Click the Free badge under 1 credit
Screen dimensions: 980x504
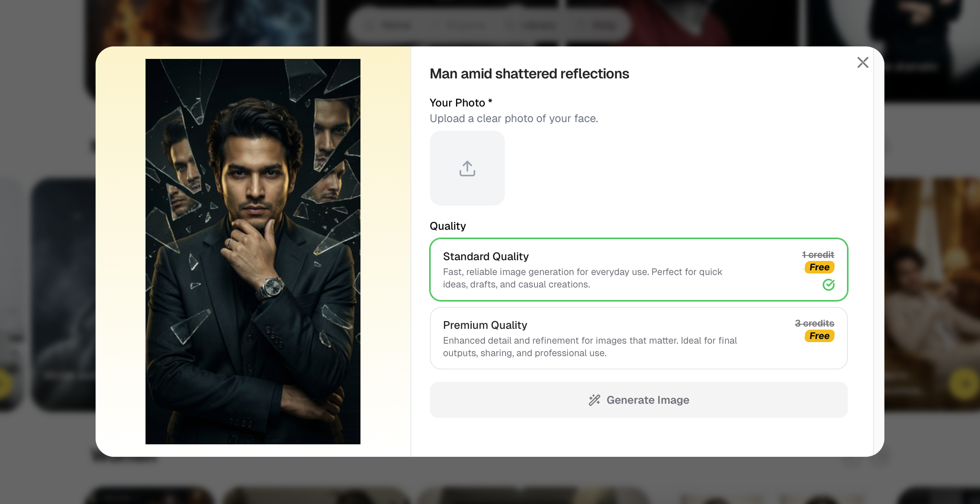[x=819, y=267]
